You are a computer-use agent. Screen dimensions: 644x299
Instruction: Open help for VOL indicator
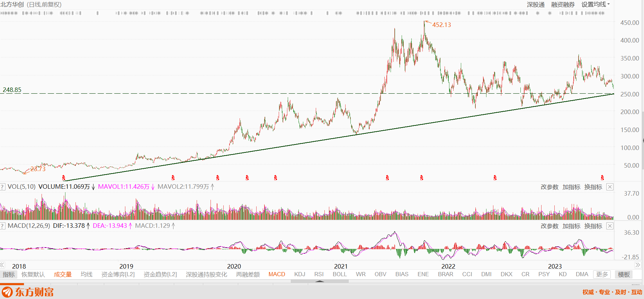2,187
